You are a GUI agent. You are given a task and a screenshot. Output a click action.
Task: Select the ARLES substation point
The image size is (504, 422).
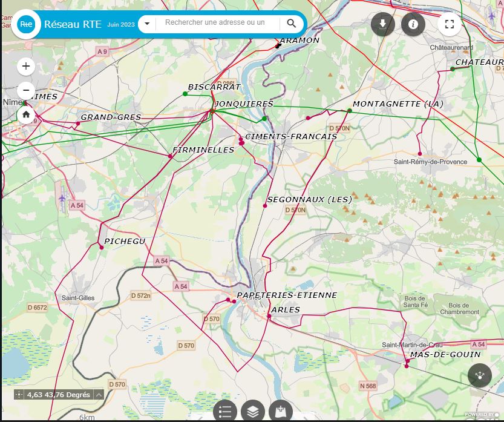click(x=269, y=316)
